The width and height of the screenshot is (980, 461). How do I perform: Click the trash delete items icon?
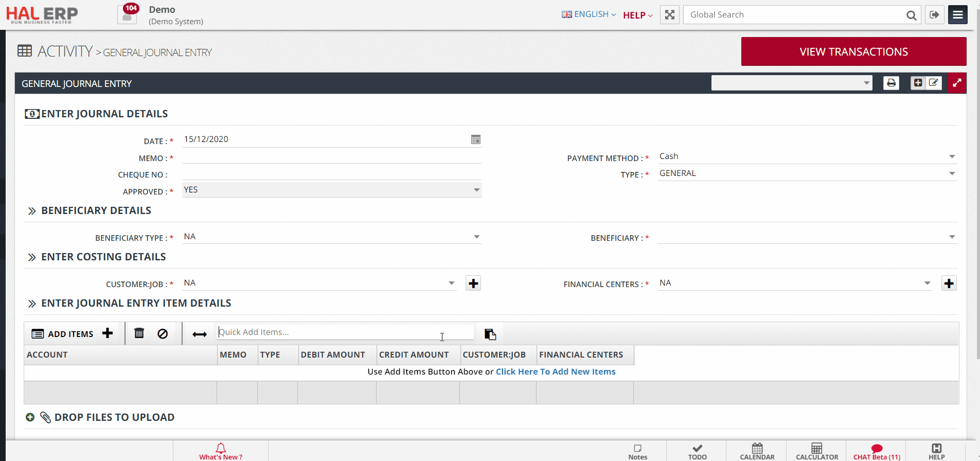coord(139,333)
